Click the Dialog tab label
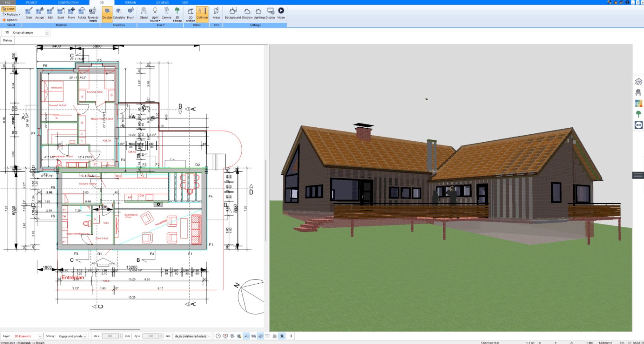 click(x=7, y=40)
